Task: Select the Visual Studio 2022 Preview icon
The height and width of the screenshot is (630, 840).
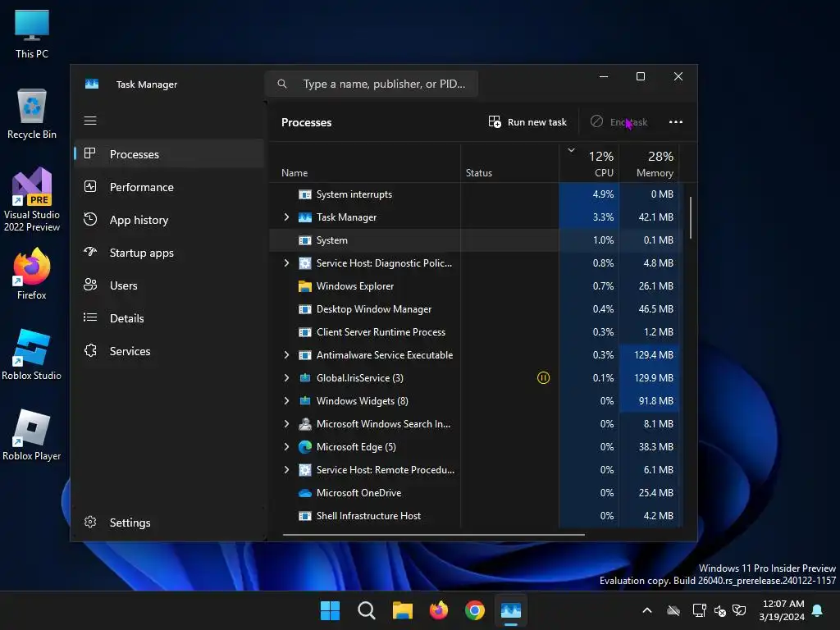Action: pyautogui.click(x=32, y=200)
